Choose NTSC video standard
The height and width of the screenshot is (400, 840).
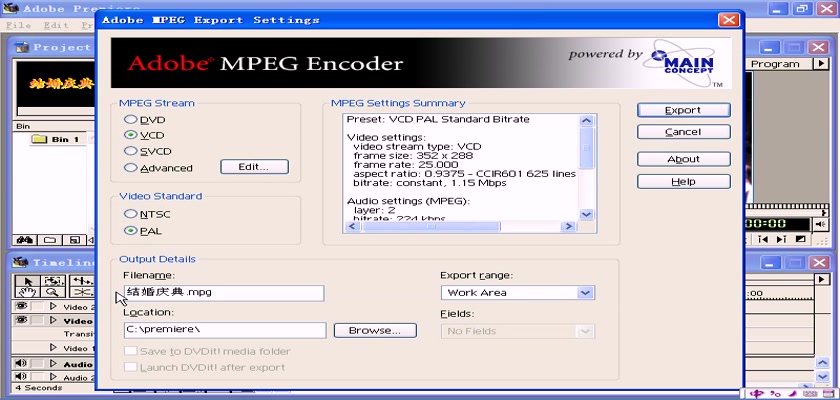coord(130,214)
